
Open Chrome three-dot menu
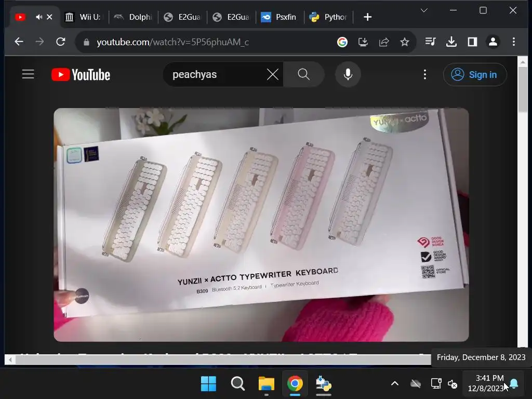[x=514, y=42]
